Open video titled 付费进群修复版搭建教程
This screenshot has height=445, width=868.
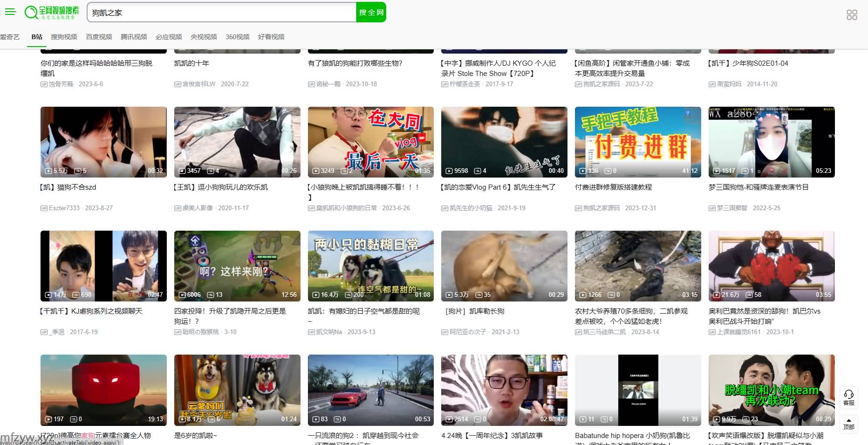[613, 187]
